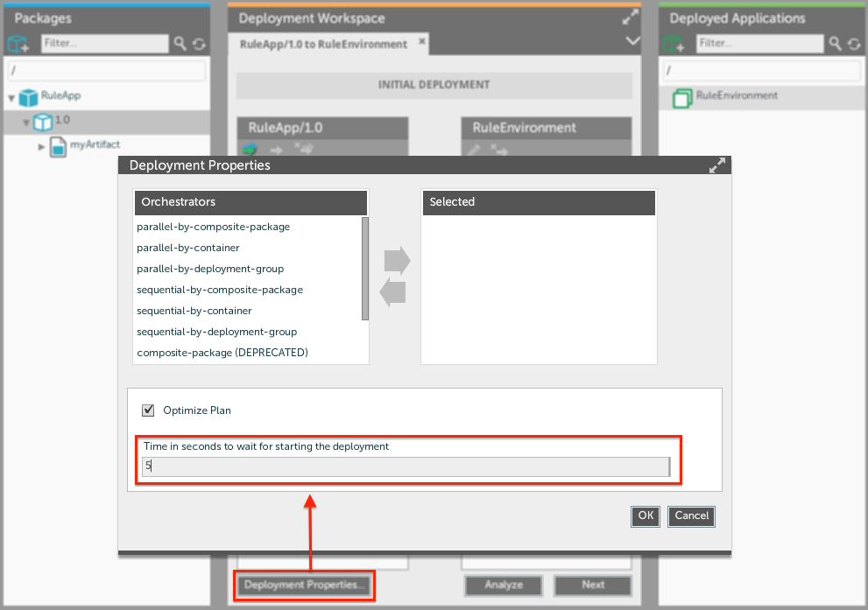
Task: Click search magnifier in Packages panel
Action: tap(180, 44)
